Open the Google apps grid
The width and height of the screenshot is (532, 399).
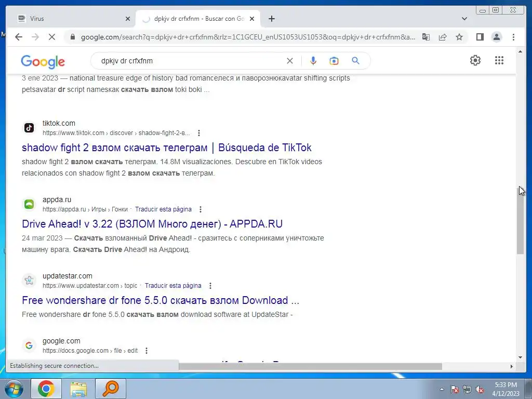pyautogui.click(x=499, y=60)
